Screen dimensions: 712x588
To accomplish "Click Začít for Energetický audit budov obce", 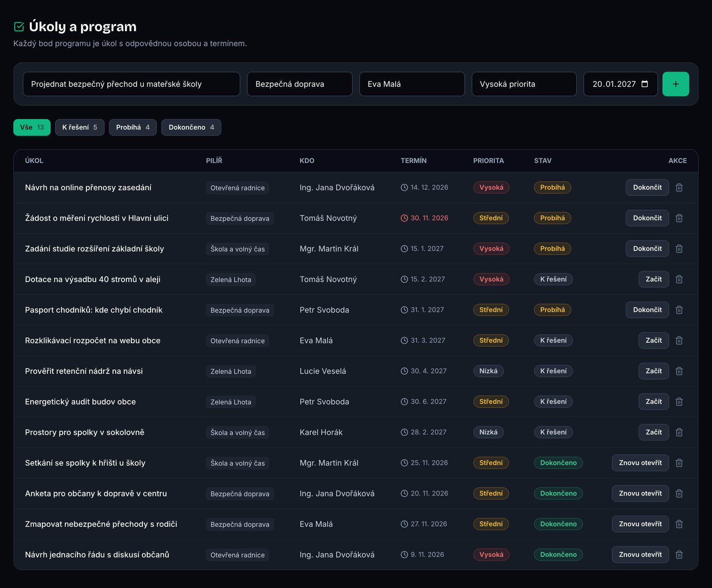I will tap(654, 401).
